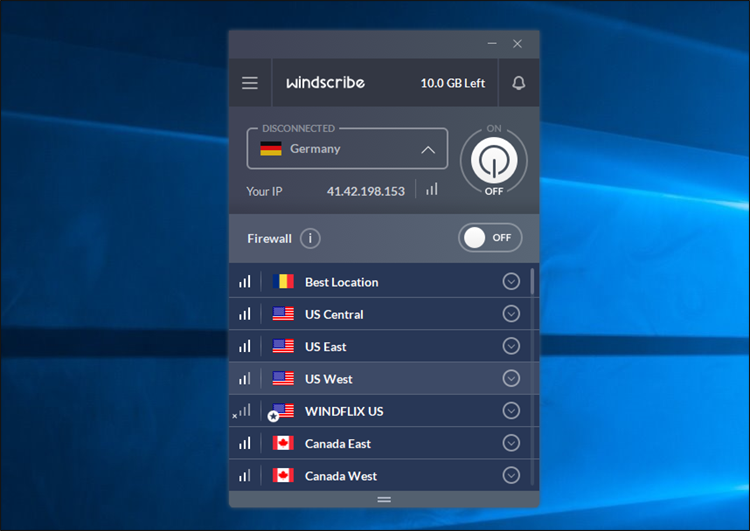Click the German flag icon
Viewport: 750px width, 531px height.
click(x=271, y=149)
